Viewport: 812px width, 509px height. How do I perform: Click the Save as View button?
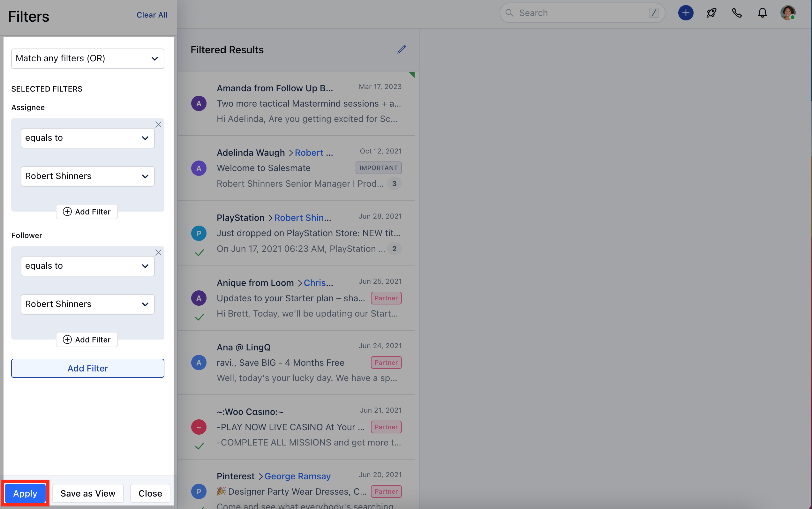point(87,493)
